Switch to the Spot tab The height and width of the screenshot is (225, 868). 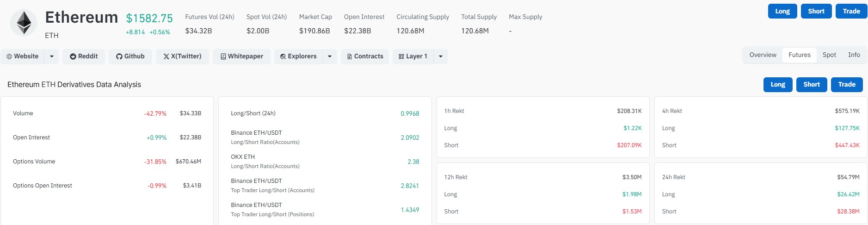pos(829,55)
